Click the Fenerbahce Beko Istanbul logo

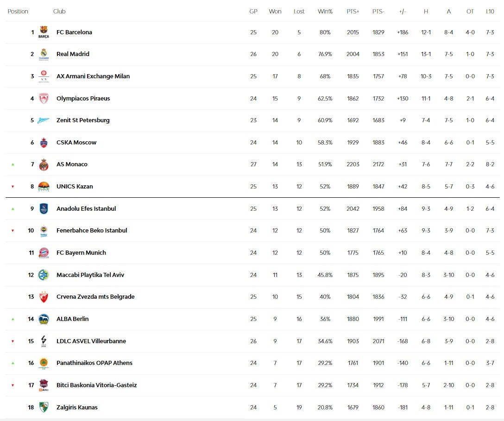[x=44, y=231]
